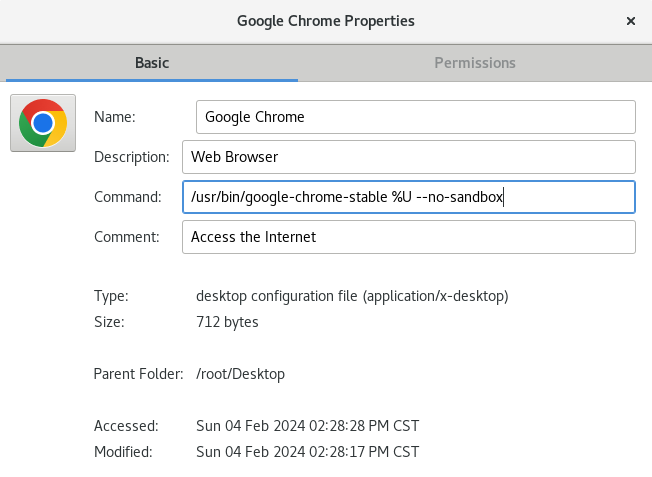
Task: Click the Name field containing Google Chrome
Action: tap(416, 116)
